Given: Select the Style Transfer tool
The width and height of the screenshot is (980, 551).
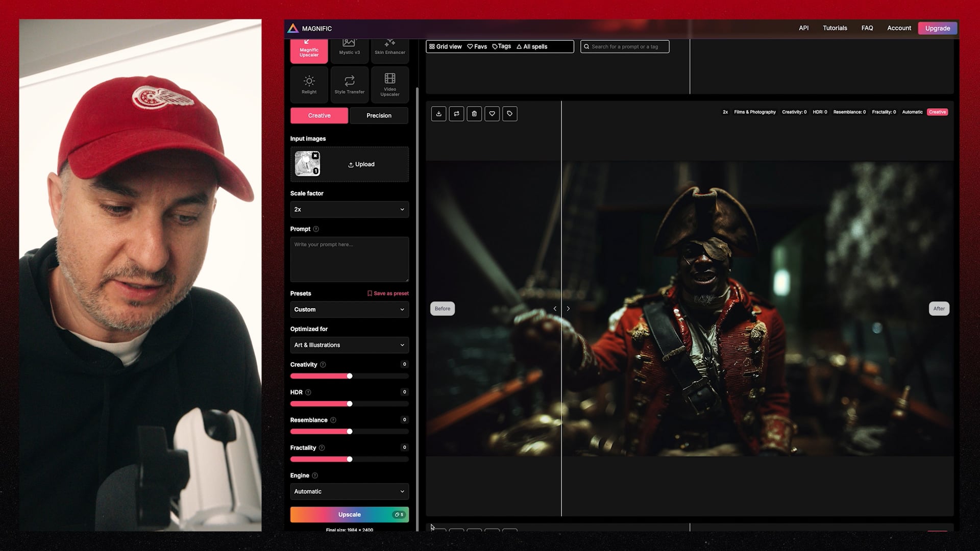Looking at the screenshot, I should pyautogui.click(x=349, y=84).
